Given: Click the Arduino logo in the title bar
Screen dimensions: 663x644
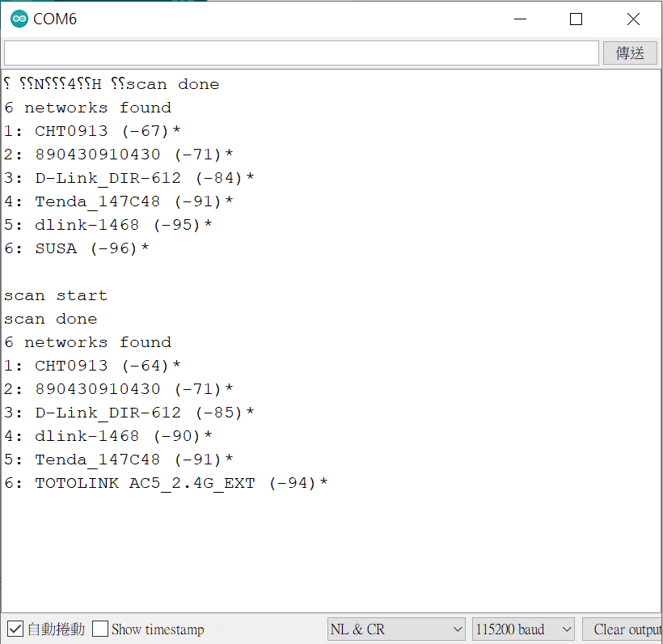Looking at the screenshot, I should pos(19,19).
